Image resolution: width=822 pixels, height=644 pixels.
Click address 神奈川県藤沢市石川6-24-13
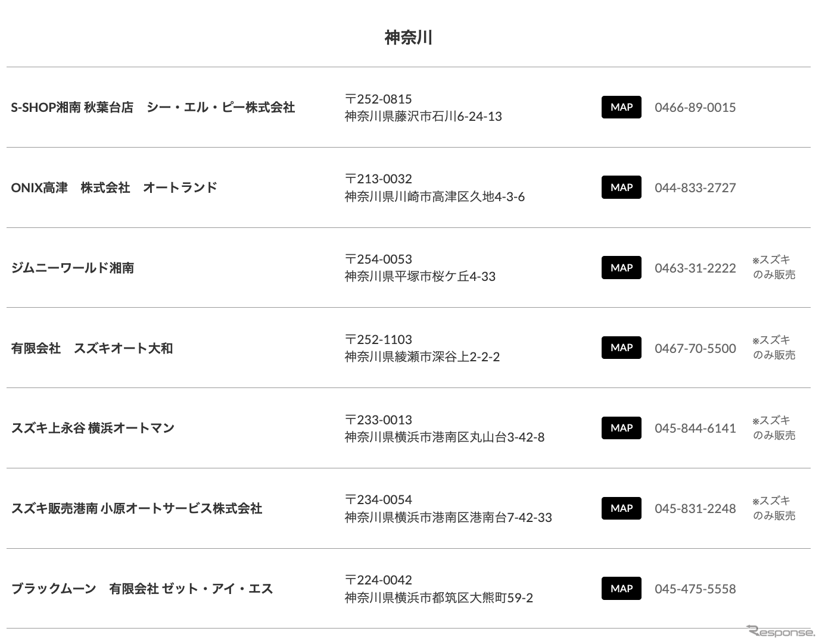coord(423,117)
